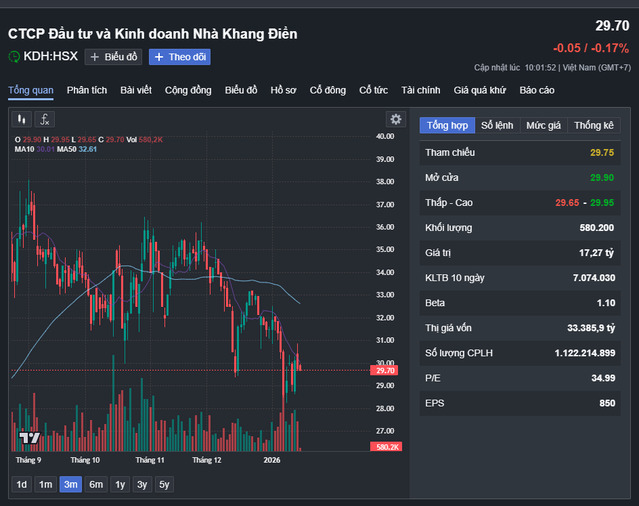Viewport: 639px width, 506px height.
Task: Select the Mức giá panel tab
Action: tap(543, 125)
